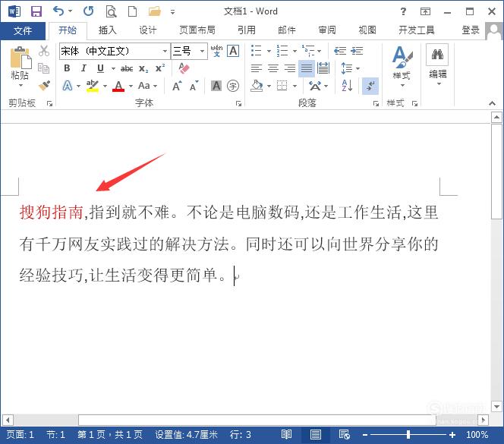This screenshot has height=444, width=504.
Task: Toggle Show/Hide paragraph marks button
Action: 370,86
